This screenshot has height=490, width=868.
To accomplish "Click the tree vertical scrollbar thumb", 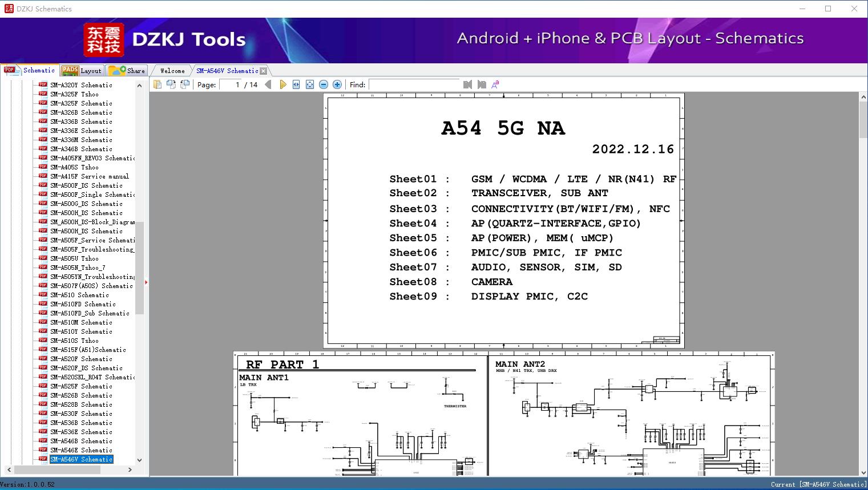I will 139,268.
